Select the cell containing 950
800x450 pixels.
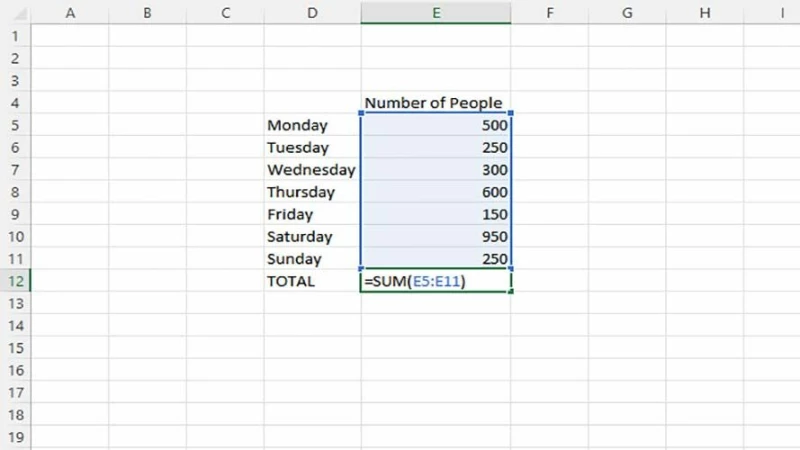tap(436, 237)
